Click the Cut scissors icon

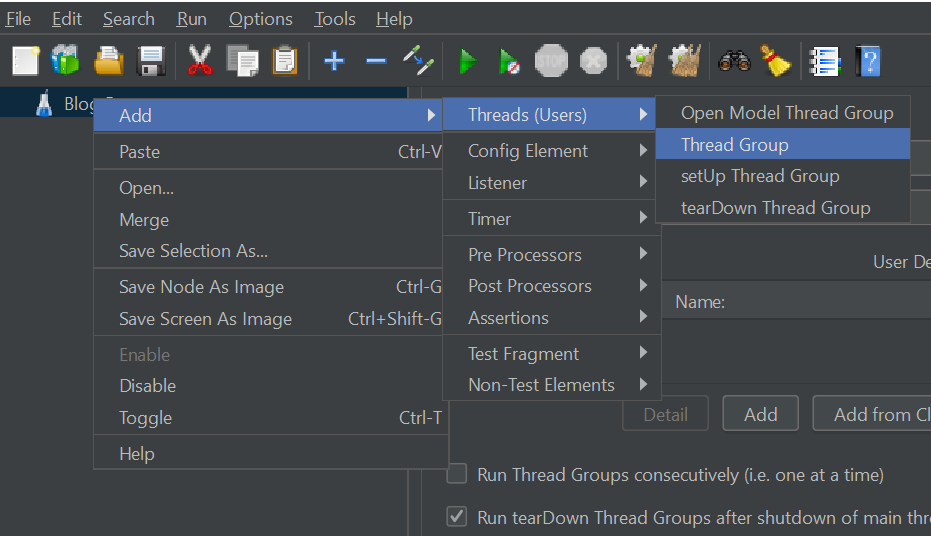[x=200, y=61]
